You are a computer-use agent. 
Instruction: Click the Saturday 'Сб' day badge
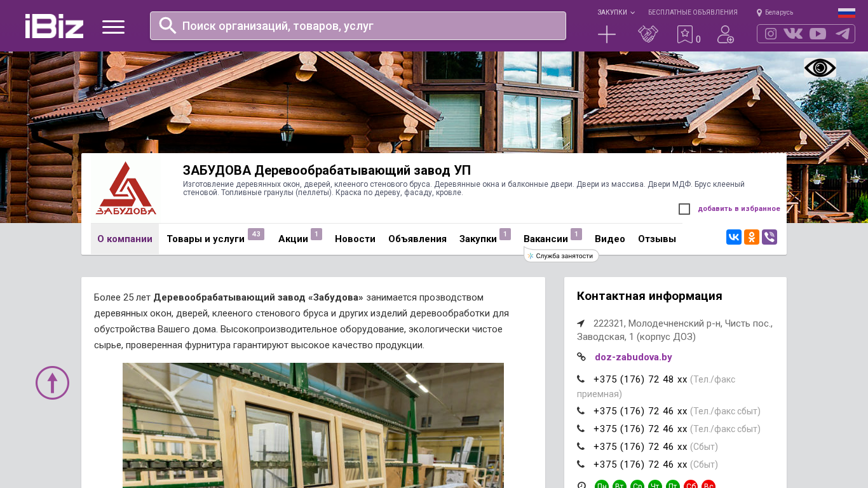691,485
